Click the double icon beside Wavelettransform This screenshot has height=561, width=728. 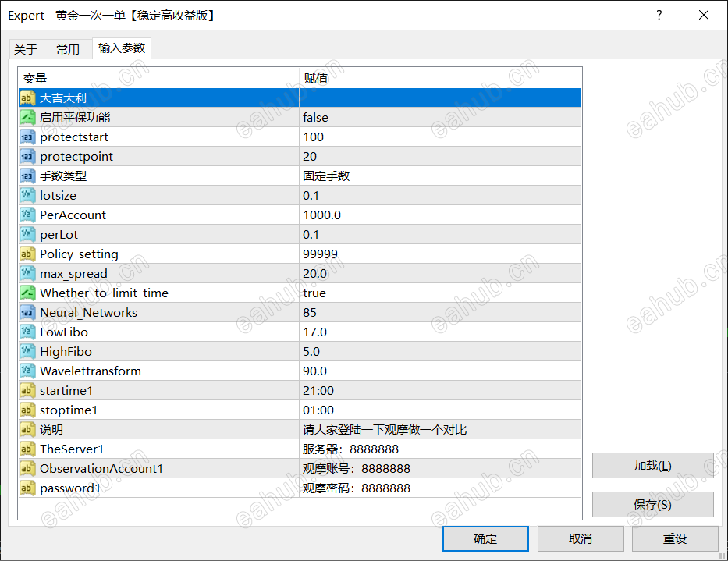pyautogui.click(x=27, y=371)
